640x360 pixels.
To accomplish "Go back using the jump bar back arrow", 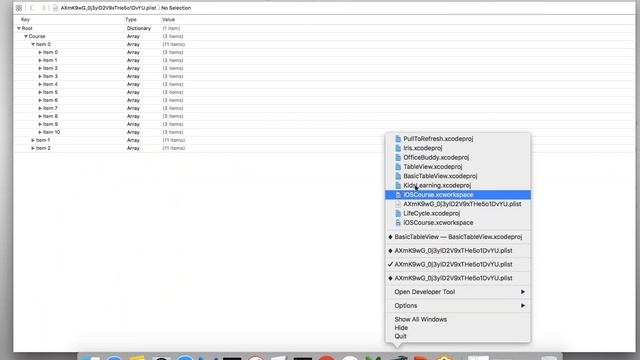I will coord(32,8).
